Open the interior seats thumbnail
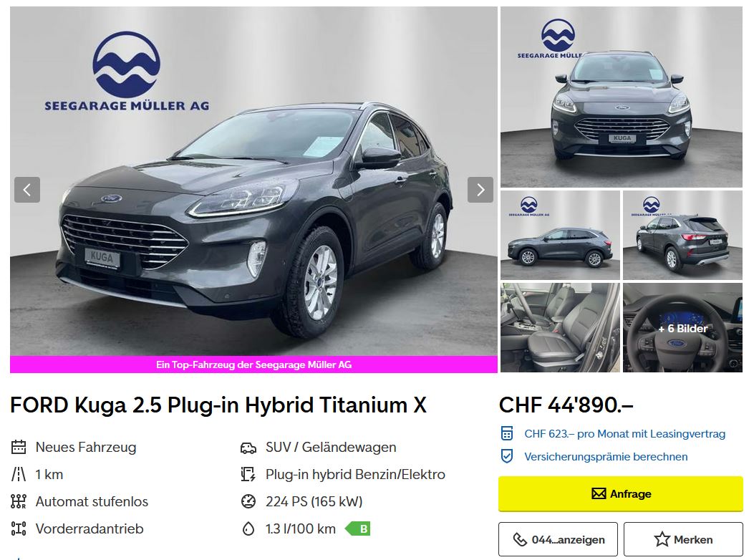This screenshot has width=754, height=560. pyautogui.click(x=560, y=328)
